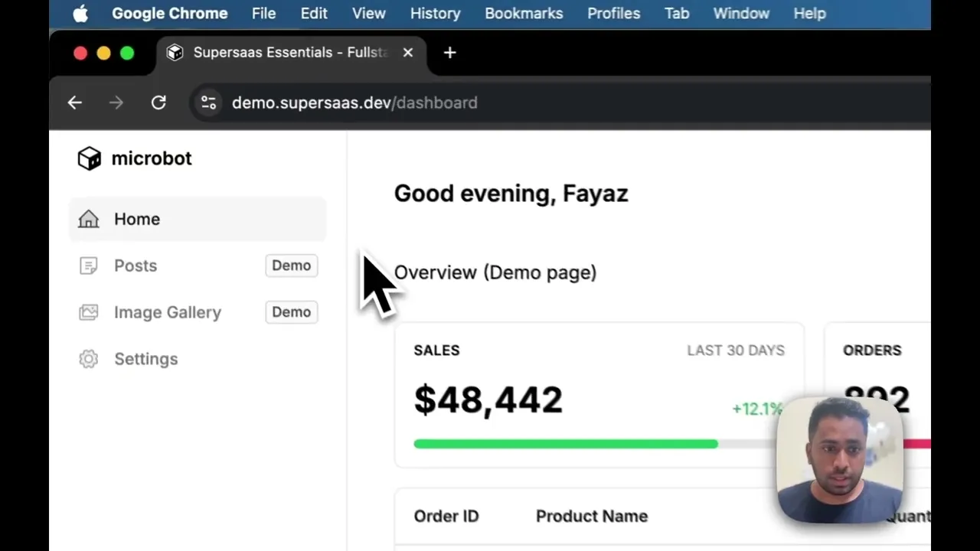The image size is (980, 551).
Task: Click the microbot cube logo icon
Action: click(90, 158)
